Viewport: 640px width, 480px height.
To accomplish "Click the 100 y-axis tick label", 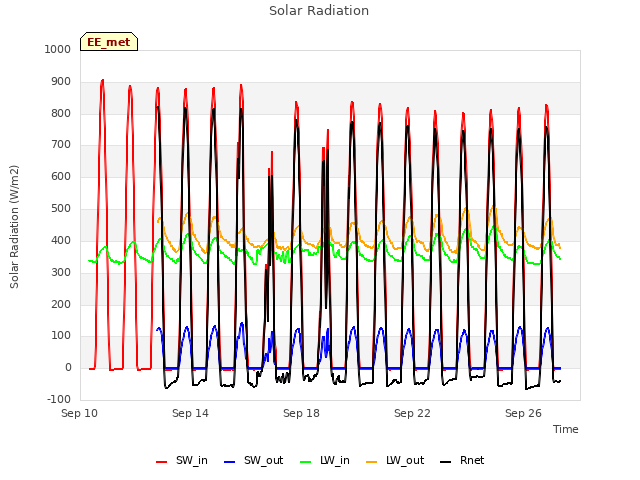I will tap(61, 336).
